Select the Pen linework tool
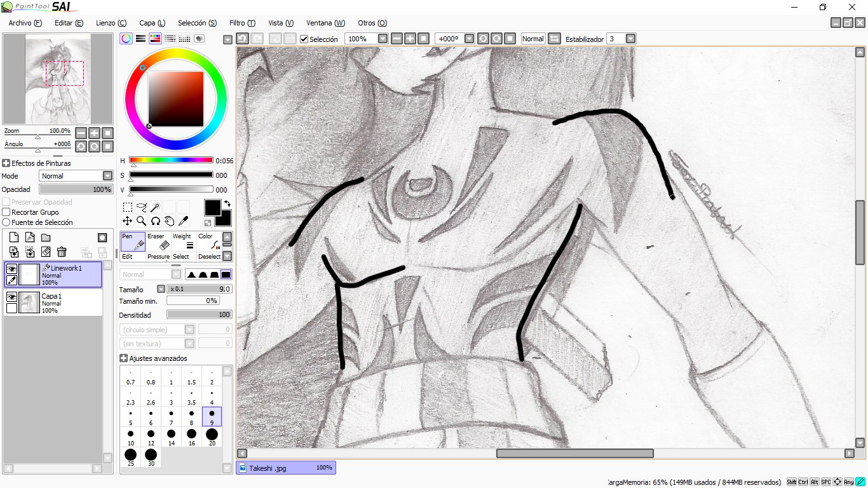Viewport: 868px width, 488px height. (133, 242)
